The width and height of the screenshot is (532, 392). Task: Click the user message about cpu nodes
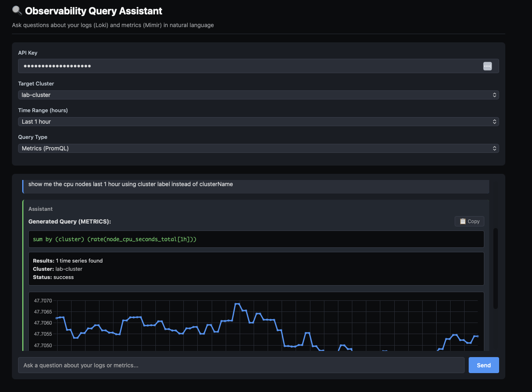[130, 184]
